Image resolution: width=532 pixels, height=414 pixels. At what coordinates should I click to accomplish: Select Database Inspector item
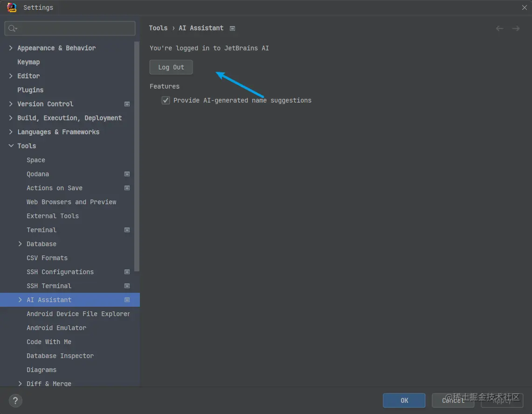click(x=60, y=356)
